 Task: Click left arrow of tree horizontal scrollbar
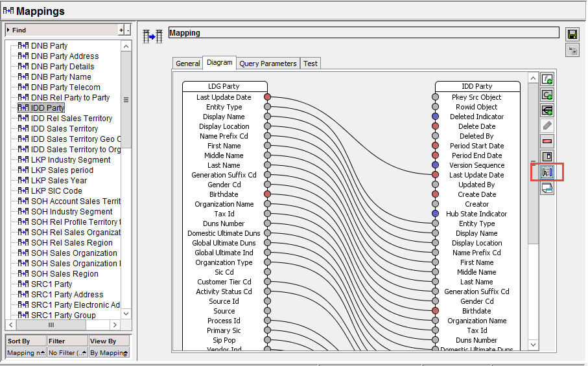point(11,325)
